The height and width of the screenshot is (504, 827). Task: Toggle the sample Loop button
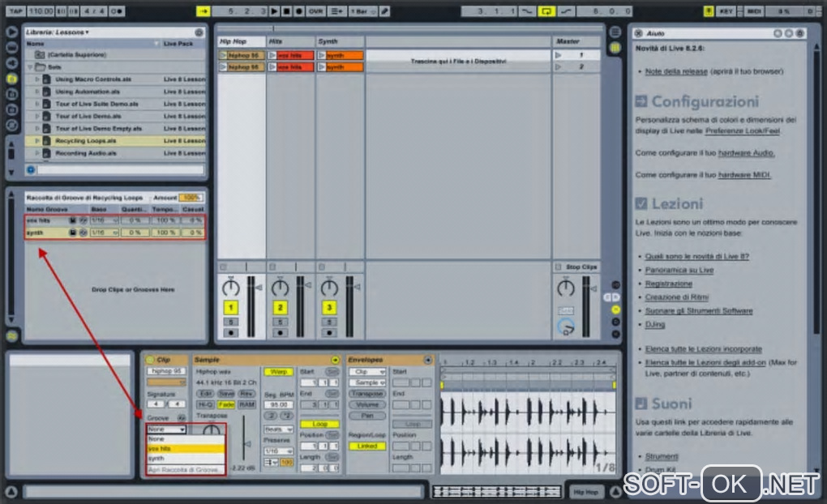tap(319, 424)
